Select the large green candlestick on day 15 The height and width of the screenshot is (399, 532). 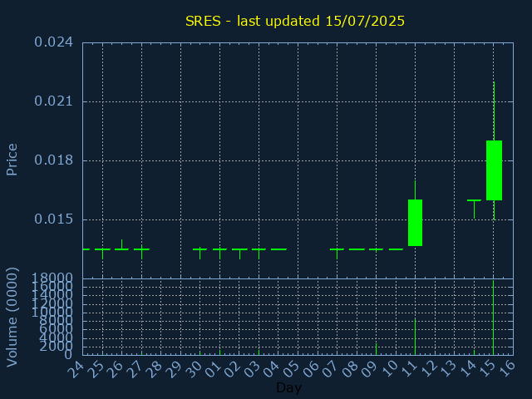[x=494, y=170]
